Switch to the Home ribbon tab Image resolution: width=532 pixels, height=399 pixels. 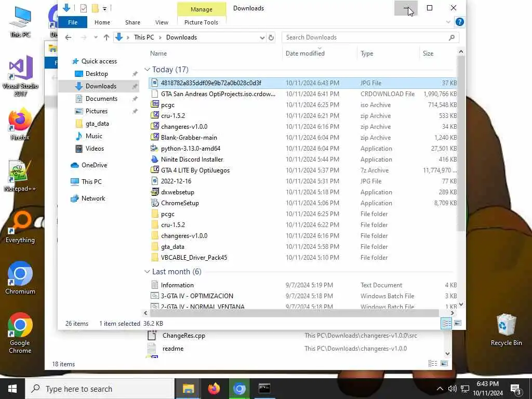coord(102,22)
